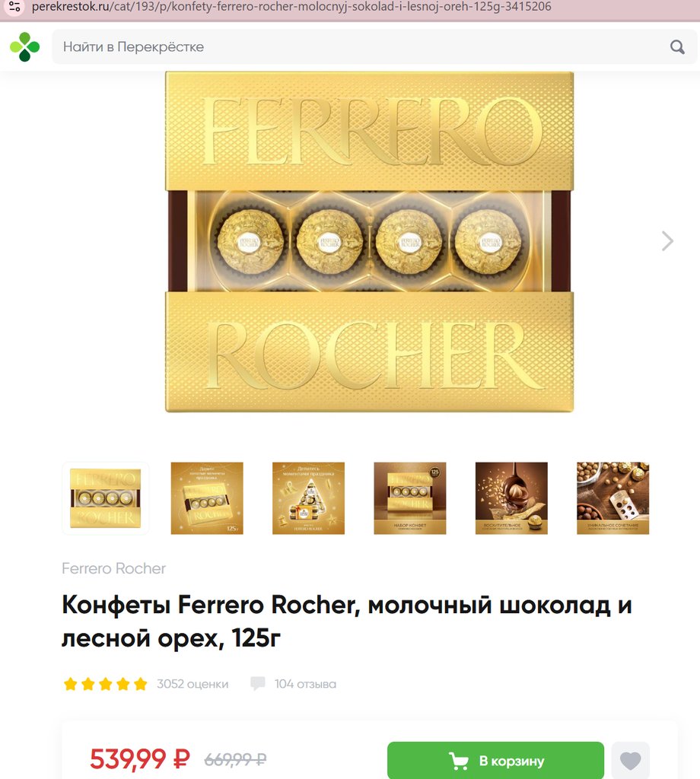Screen dimensions: 700x779
Task: Select first thumbnail of the gold box
Action: (105, 498)
